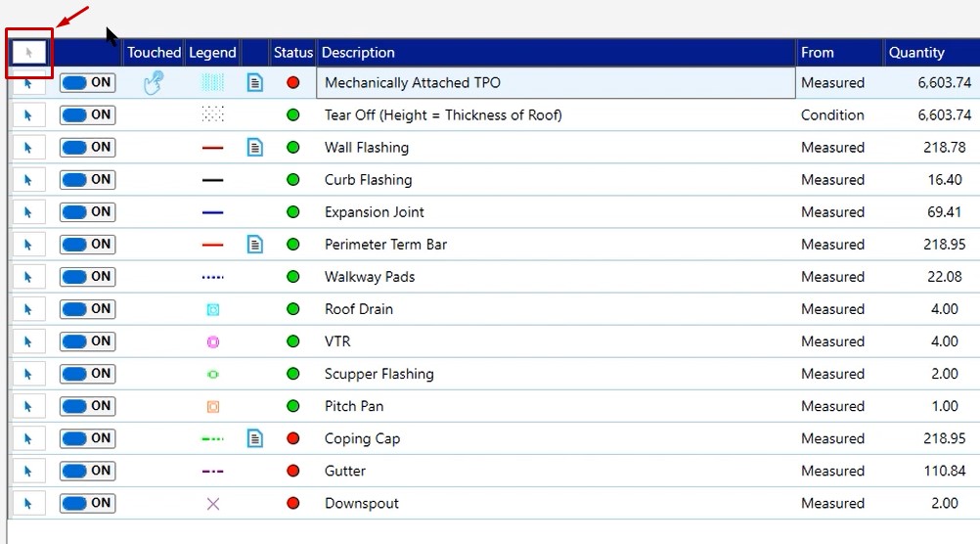
Task: Toggle the ON switch for Tear Off
Action: point(87,115)
